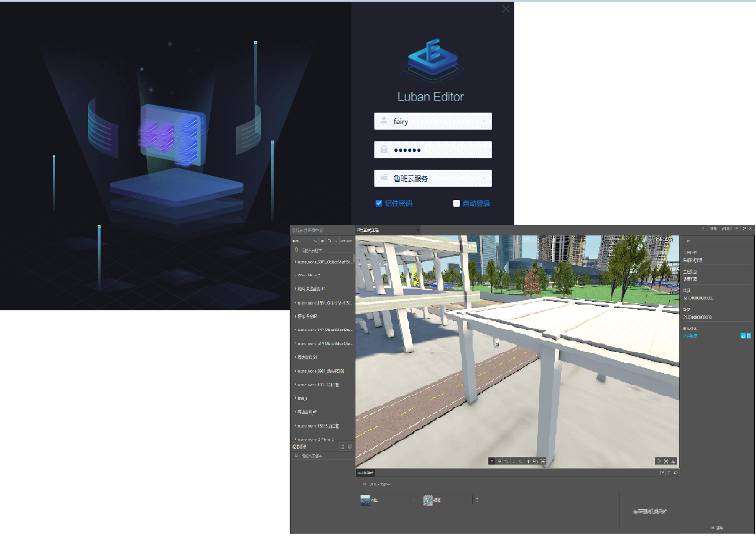
Task: Select the second viewport toolbar icon
Action: [x=499, y=461]
